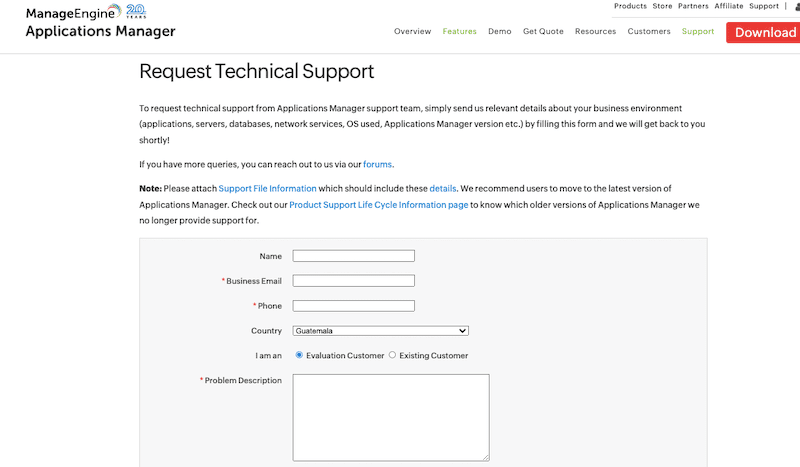Screen dimensions: 800x467
Task: Open Support in the top utility bar
Action: (x=764, y=6)
